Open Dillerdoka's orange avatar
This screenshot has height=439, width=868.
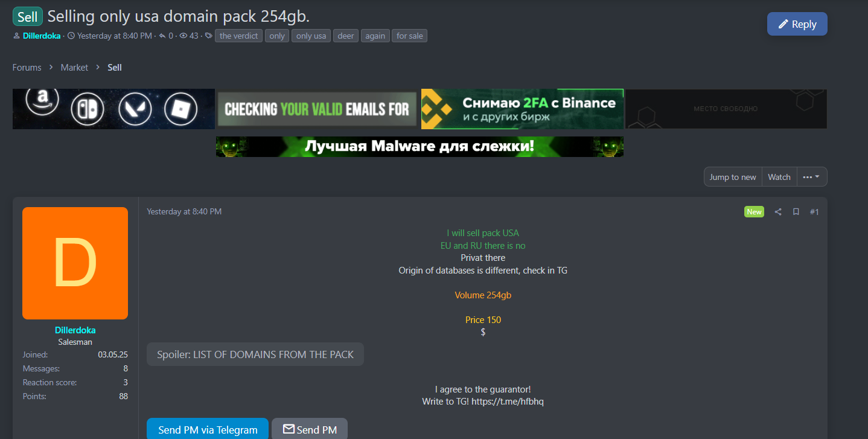pyautogui.click(x=75, y=263)
